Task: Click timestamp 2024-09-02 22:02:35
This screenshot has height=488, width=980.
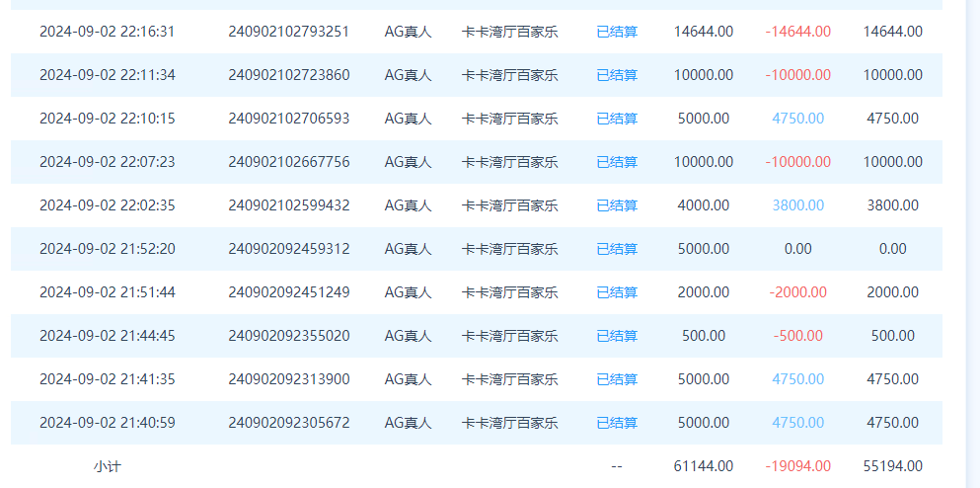Action: [108, 205]
